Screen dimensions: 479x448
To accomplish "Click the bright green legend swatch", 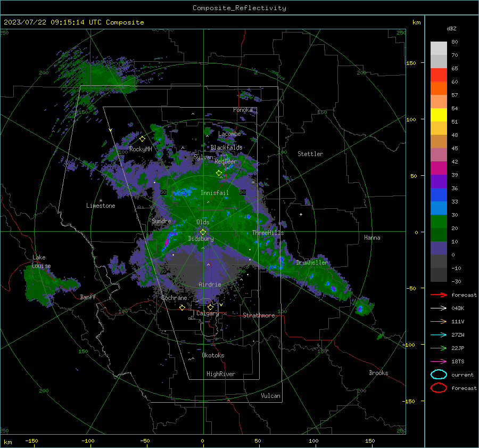I will pyautogui.click(x=439, y=222).
